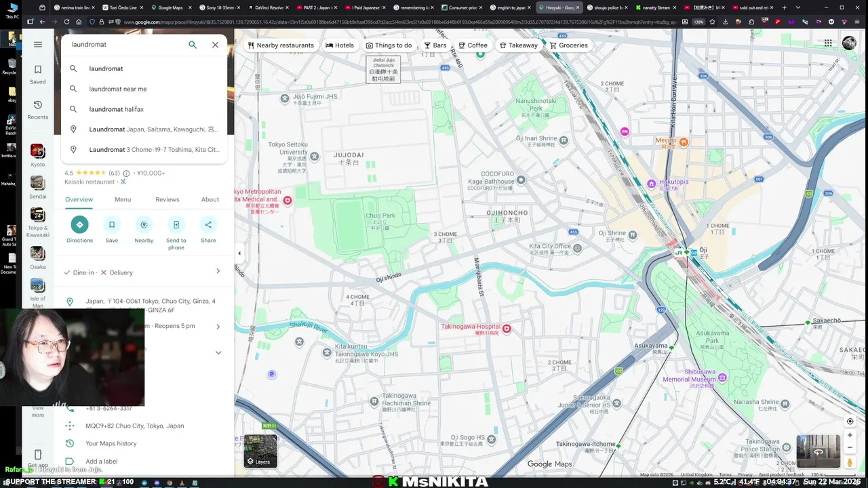
Task: Open the Google Maps hamburger menu
Action: (38, 45)
